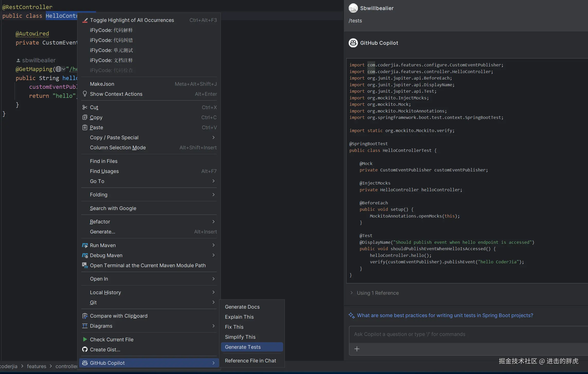Image resolution: width=588 pixels, height=374 pixels.
Task: Choose Explain This from Copilot submenu
Action: pos(239,317)
